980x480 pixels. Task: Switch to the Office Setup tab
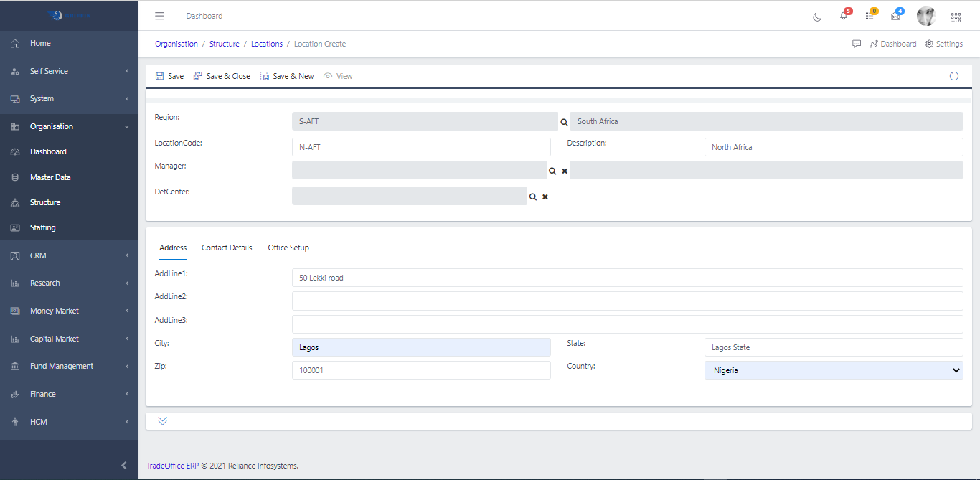click(288, 248)
